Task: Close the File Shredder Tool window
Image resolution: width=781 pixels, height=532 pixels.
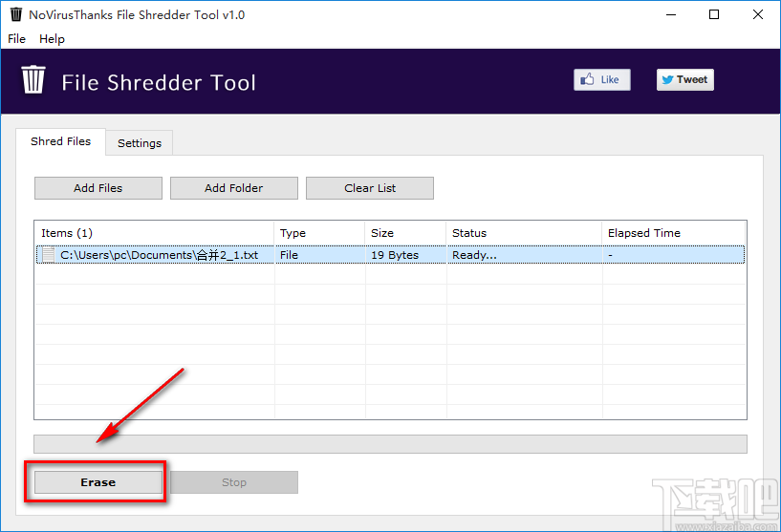Action: click(758, 14)
